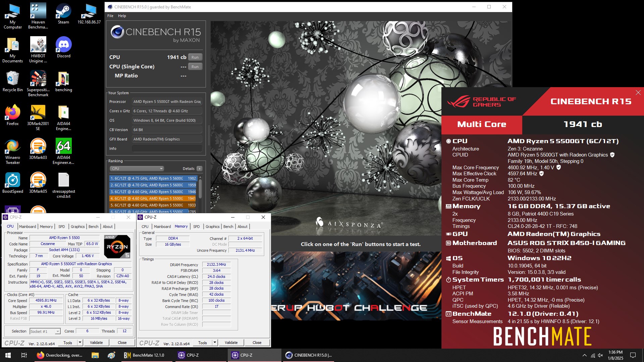The height and width of the screenshot is (362, 644).
Task: Open the benching folder icon
Action: click(63, 81)
